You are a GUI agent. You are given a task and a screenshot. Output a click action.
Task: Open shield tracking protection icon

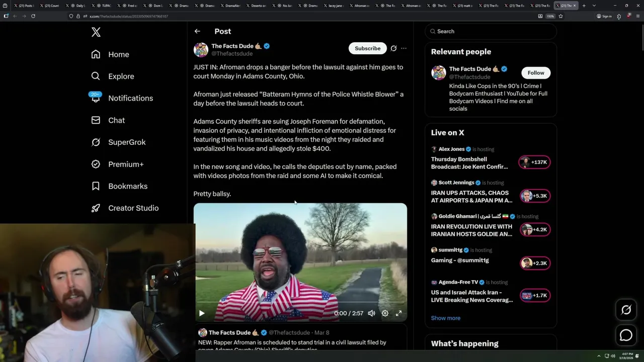[x=71, y=16]
